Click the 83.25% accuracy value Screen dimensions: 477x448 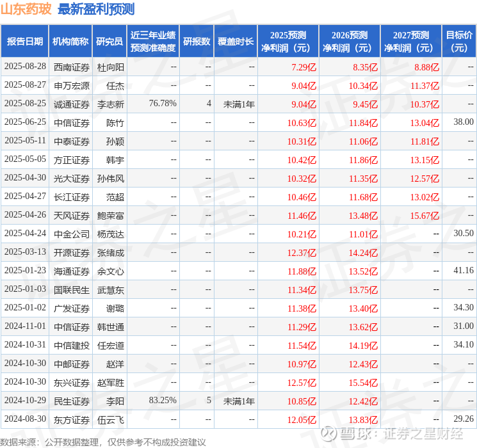tap(163, 400)
